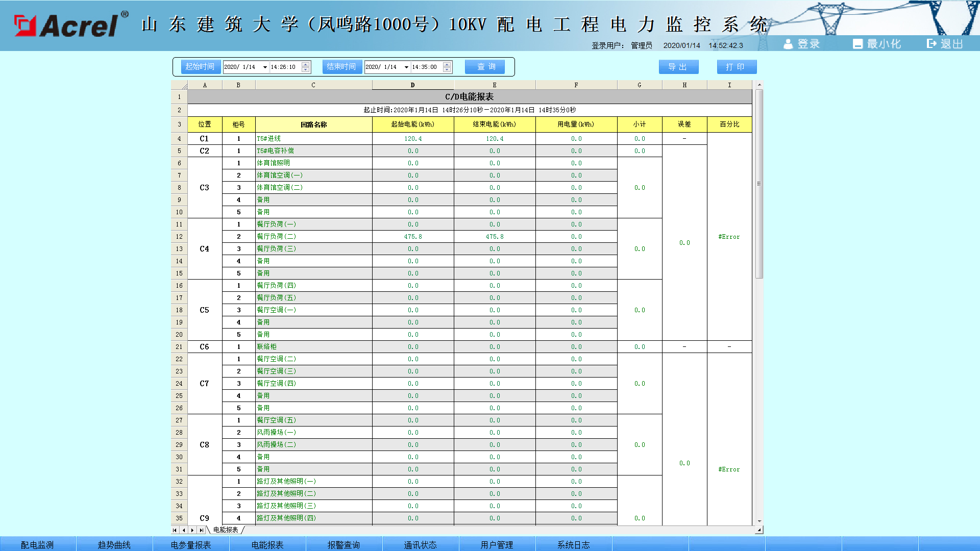Viewport: 980px width, 551px height.
Task: Increase end time with up spinner
Action: (447, 64)
